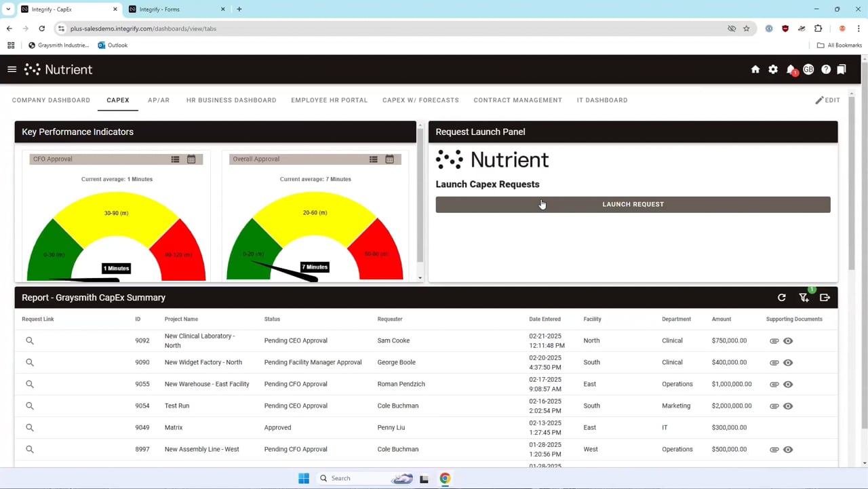Viewport: 868px width, 489px height.
Task: Open the Windows Start menu
Action: point(304,478)
